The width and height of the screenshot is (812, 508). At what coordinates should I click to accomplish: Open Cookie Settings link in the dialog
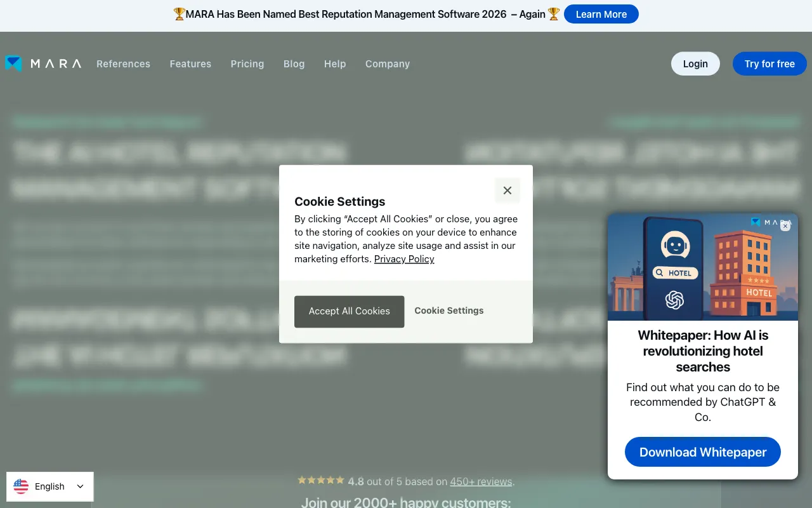449,311
